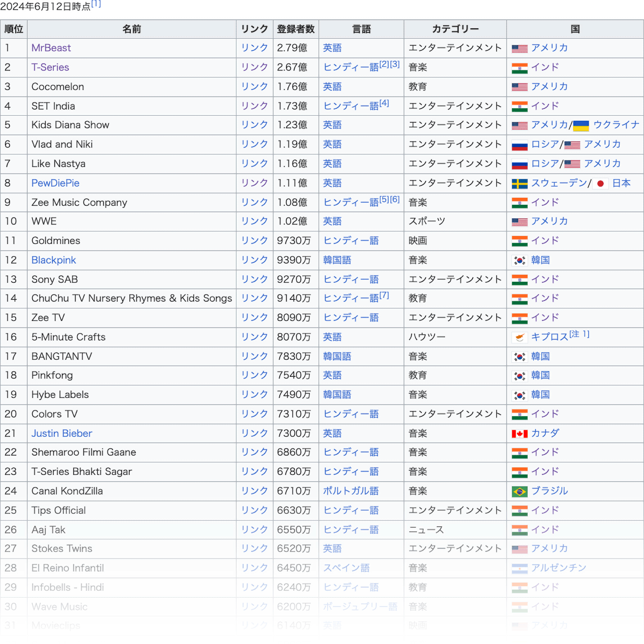Click the India flag in Aaj Tak row
Image resolution: width=644 pixels, height=644 pixels.
coord(520,530)
